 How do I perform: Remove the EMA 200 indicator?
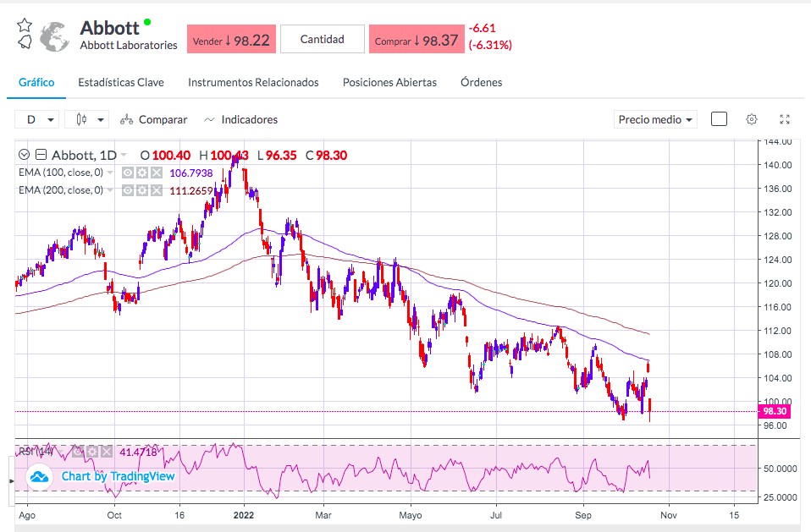[157, 190]
